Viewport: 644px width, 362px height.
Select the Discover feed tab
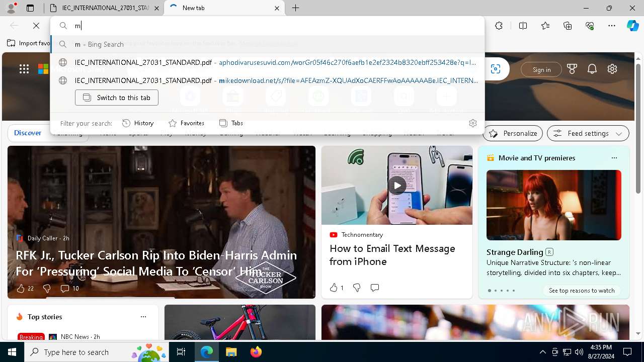pos(28,133)
